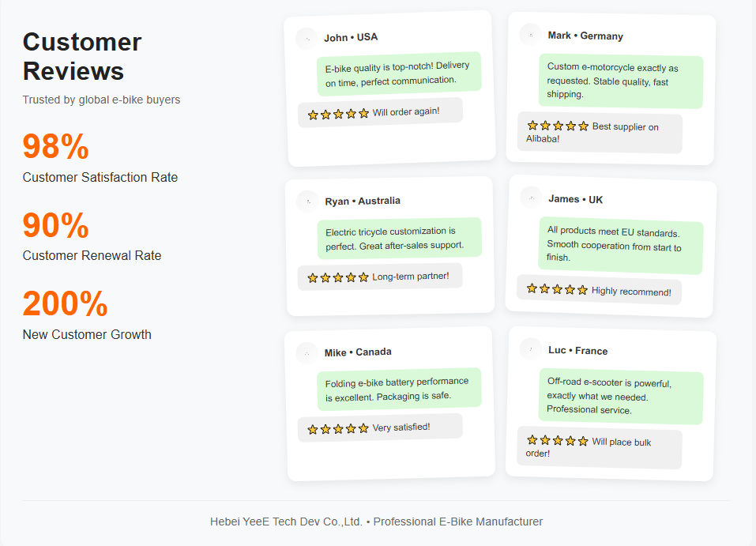Click the 200% New Customer Growth figure

coord(65,303)
